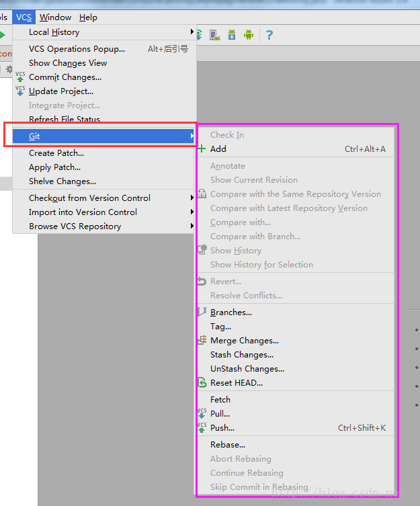Select Rebase... entry
The height and width of the screenshot is (506, 420).
coord(296,445)
